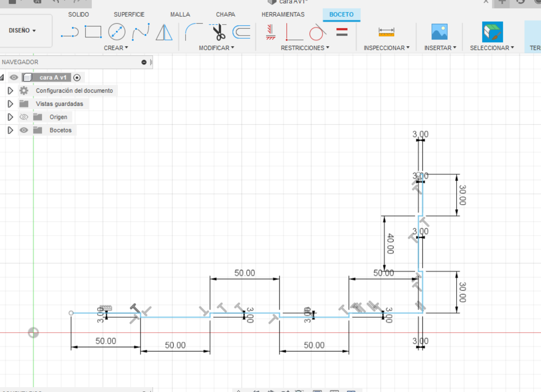Open the INSERTAR dropdown menu

(x=440, y=47)
